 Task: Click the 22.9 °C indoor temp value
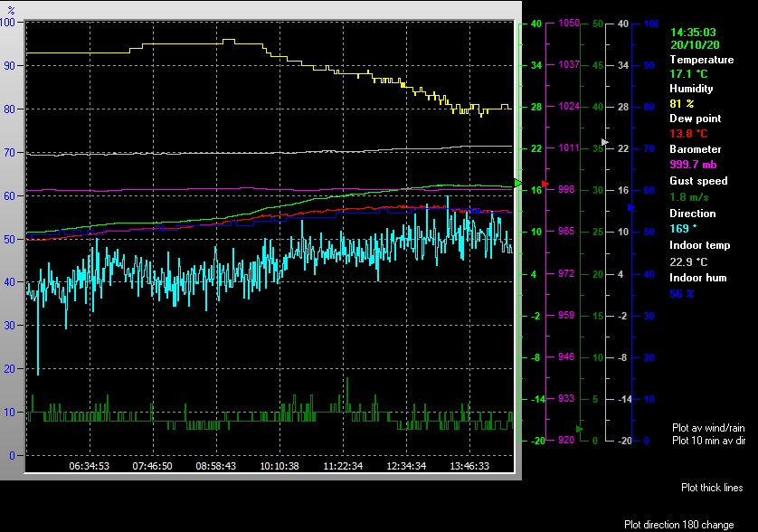(x=688, y=261)
